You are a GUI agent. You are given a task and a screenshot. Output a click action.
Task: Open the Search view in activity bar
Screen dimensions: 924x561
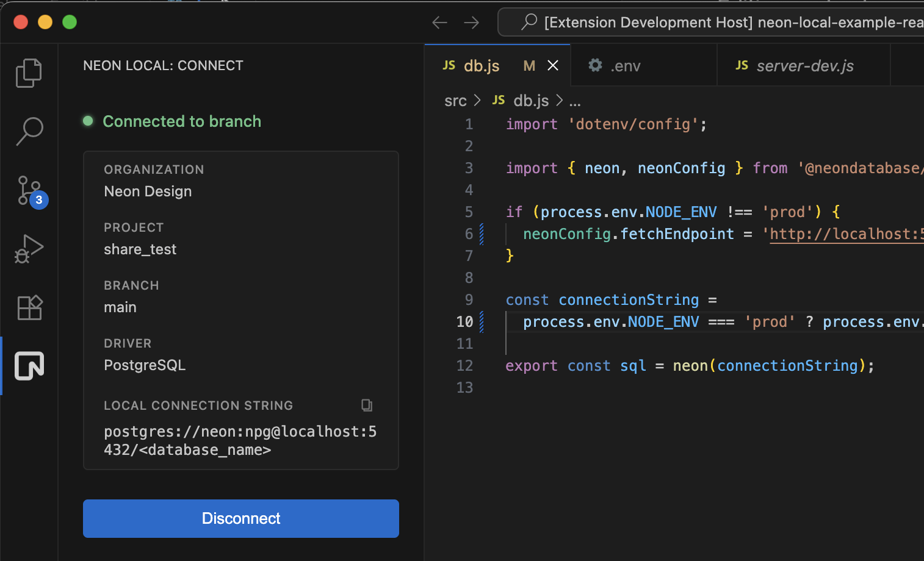29,131
